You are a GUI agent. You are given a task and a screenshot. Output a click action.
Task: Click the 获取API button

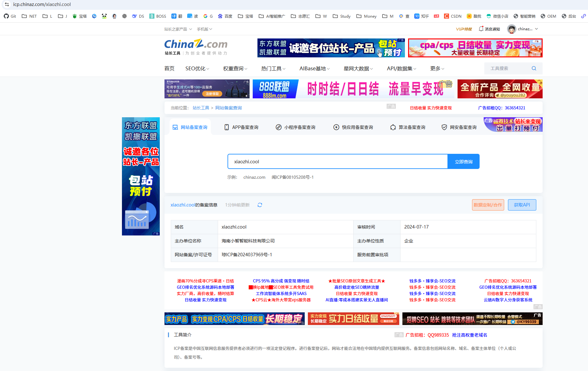pyautogui.click(x=522, y=205)
